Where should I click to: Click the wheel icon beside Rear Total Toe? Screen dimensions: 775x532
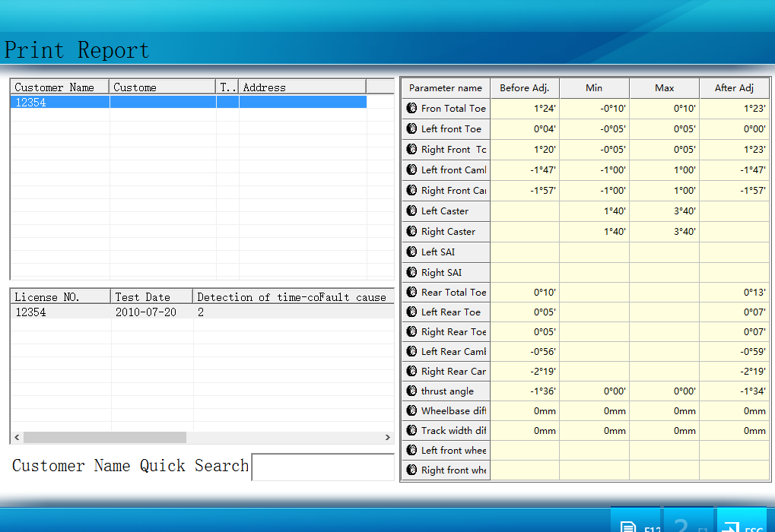click(x=412, y=293)
